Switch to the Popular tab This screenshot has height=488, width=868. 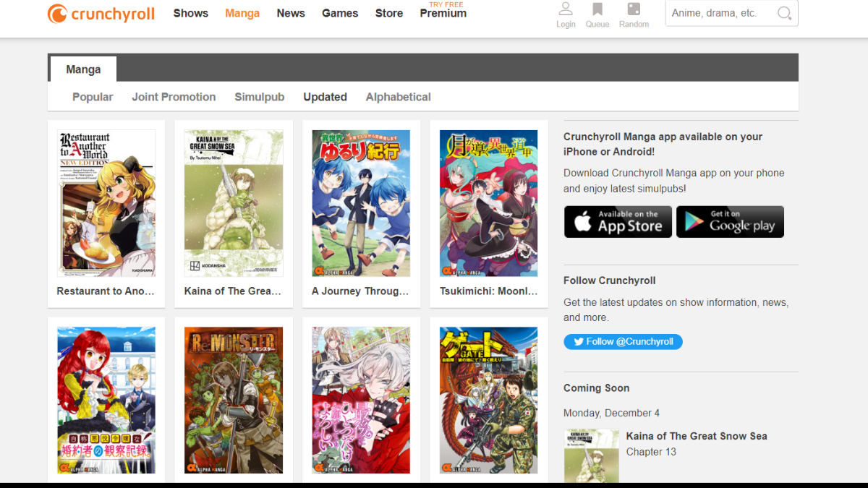(93, 97)
